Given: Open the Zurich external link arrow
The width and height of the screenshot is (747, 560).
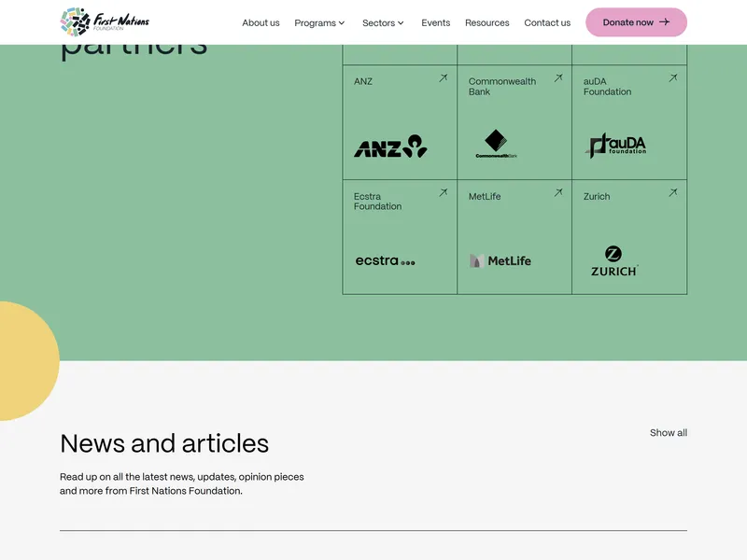Looking at the screenshot, I should click(x=673, y=192).
